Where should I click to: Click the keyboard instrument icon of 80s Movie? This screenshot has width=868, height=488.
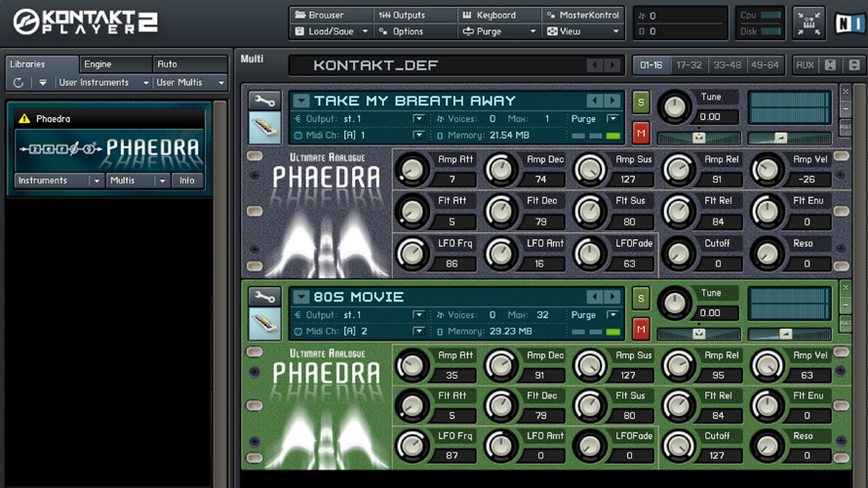[x=264, y=324]
